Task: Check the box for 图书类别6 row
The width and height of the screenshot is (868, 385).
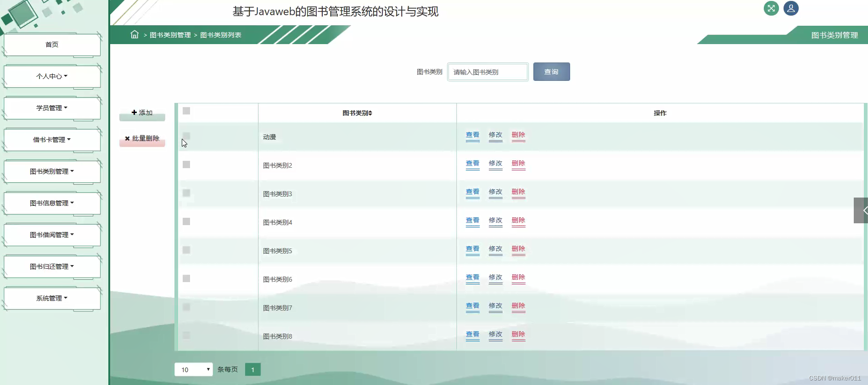Action: coord(186,278)
